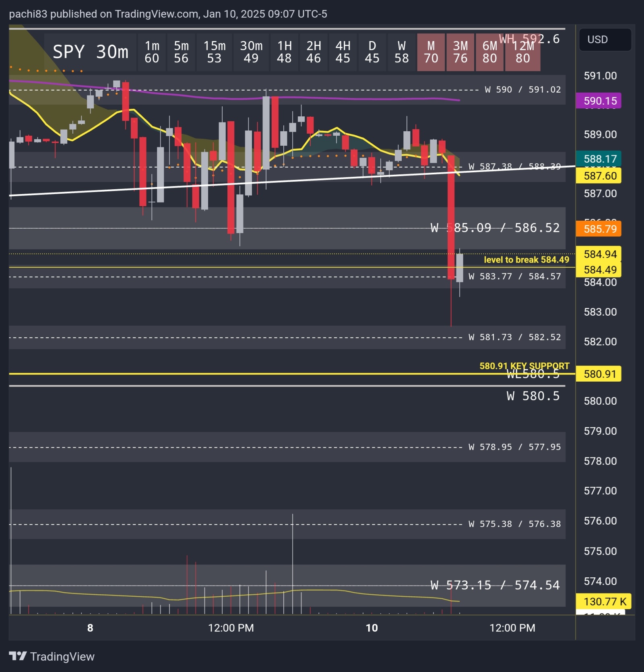This screenshot has width=644, height=672.
Task: Select the 15m 53 timeframe cell
Action: (x=214, y=52)
